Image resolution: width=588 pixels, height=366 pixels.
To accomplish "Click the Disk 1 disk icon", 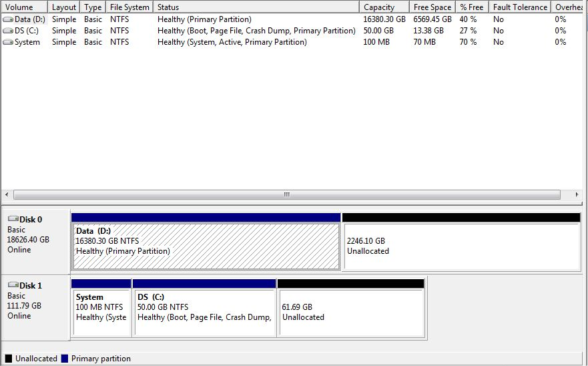I will [13, 285].
